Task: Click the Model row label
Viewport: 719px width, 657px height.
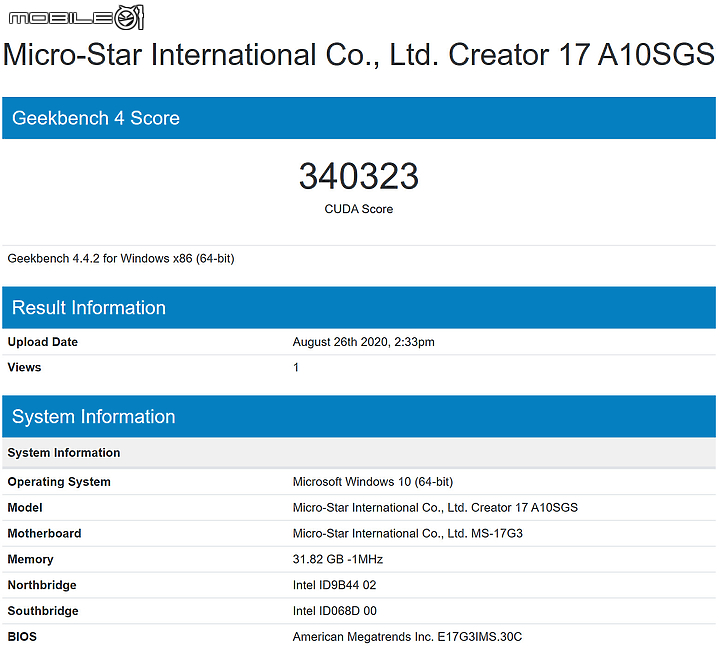Action: pos(25,508)
